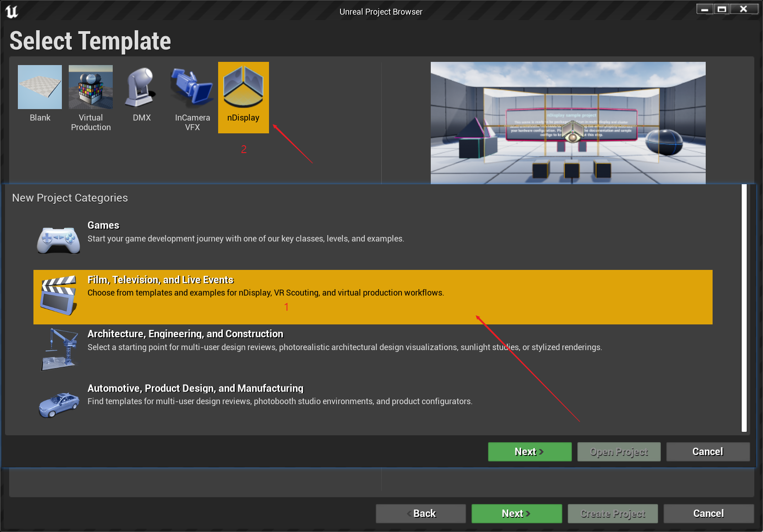The width and height of the screenshot is (763, 532).
Task: Go Back to the previous step
Action: coord(421,514)
